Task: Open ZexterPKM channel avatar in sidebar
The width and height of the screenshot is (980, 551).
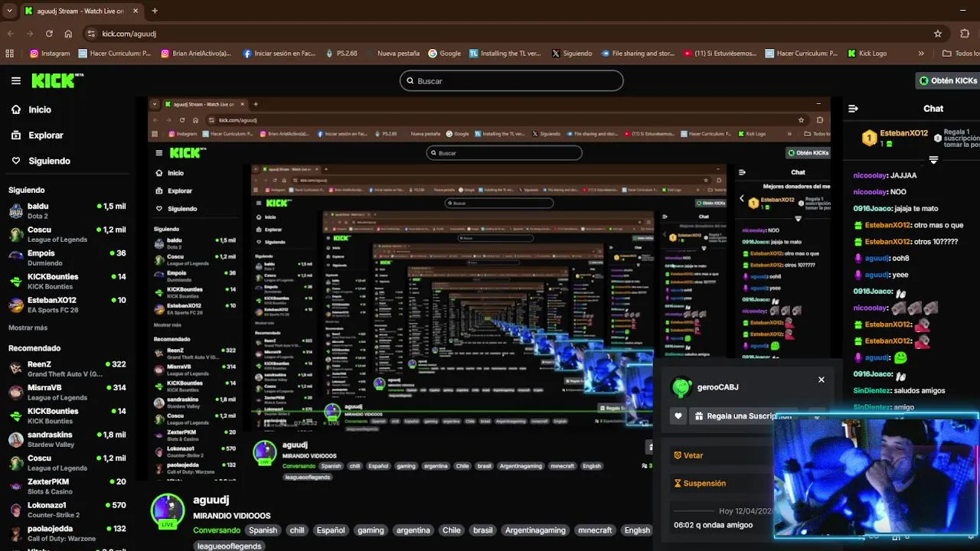Action: point(16,487)
